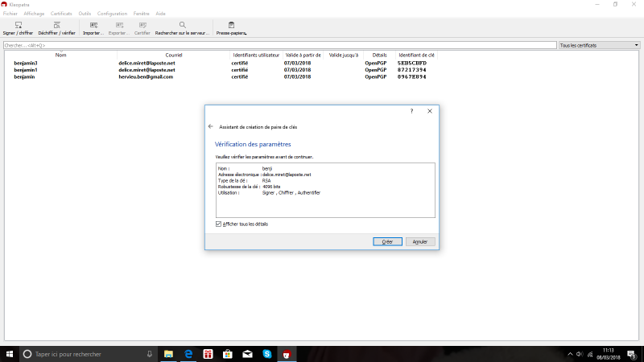Screen dimensions: 644x362
Task: Uncheck Afficher tous les détails checkbox
Action: 218,224
